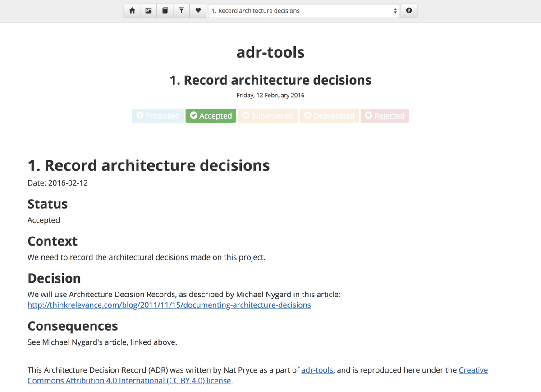Select the Rejected status badge
This screenshot has height=392, width=541.
coord(385,116)
